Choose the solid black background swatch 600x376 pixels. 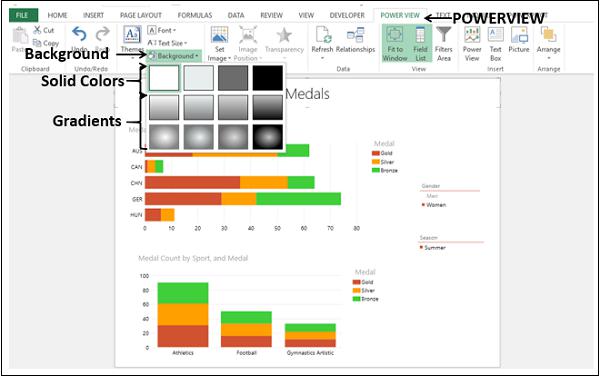pos(267,78)
